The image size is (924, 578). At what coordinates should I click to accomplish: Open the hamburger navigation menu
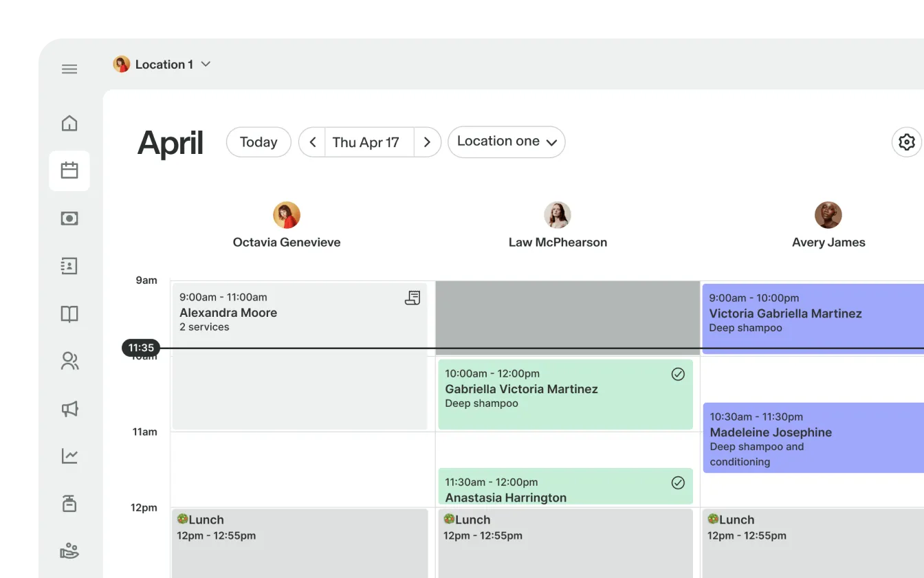tap(69, 69)
